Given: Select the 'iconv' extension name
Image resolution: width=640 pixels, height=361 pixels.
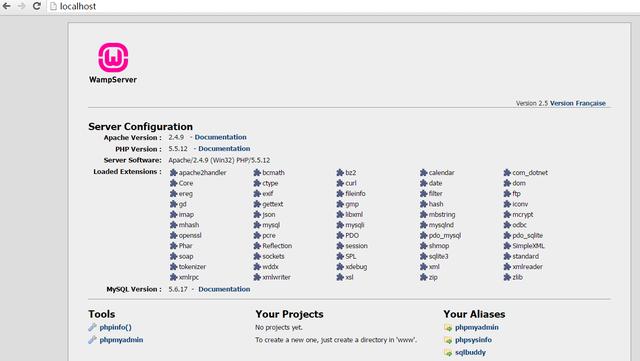Looking at the screenshot, I should point(520,204).
